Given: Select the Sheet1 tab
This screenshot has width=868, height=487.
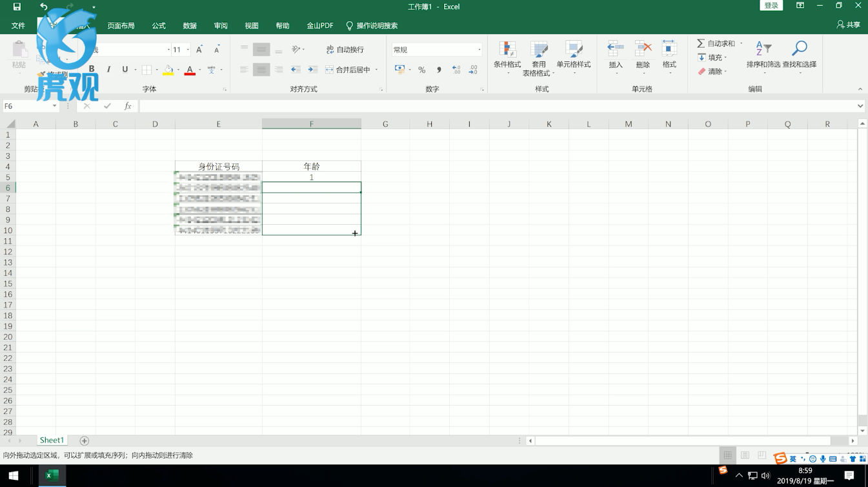Looking at the screenshot, I should coord(52,440).
